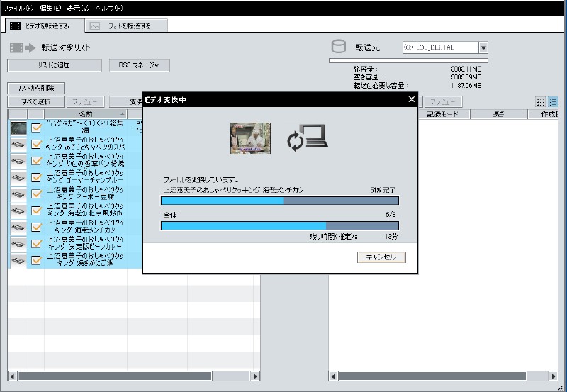Toggle checkbox for 焼きかにご飯 video

(x=36, y=260)
